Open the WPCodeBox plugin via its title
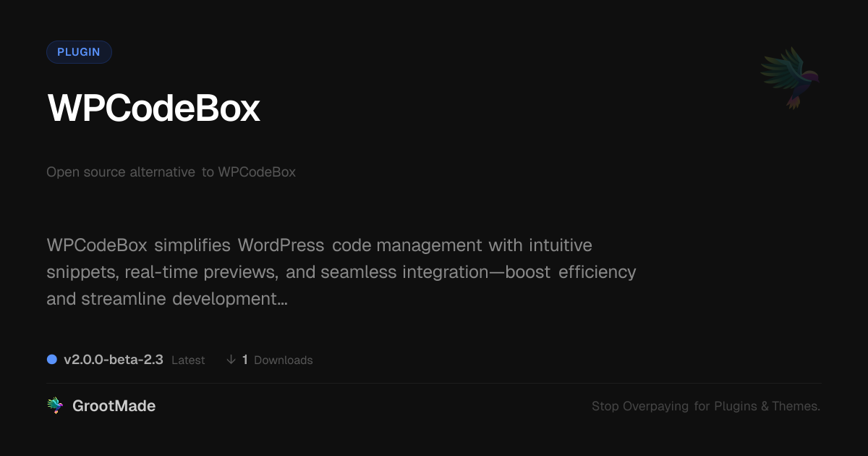 (153, 109)
